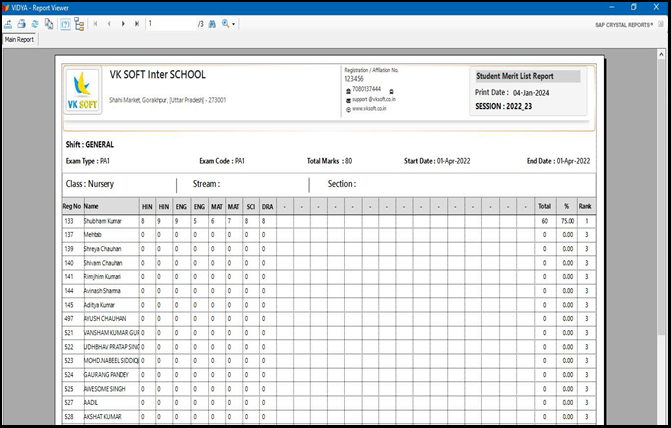Screen dimensions: 671x428
Task: Jump to last report page
Action: coord(137,24)
